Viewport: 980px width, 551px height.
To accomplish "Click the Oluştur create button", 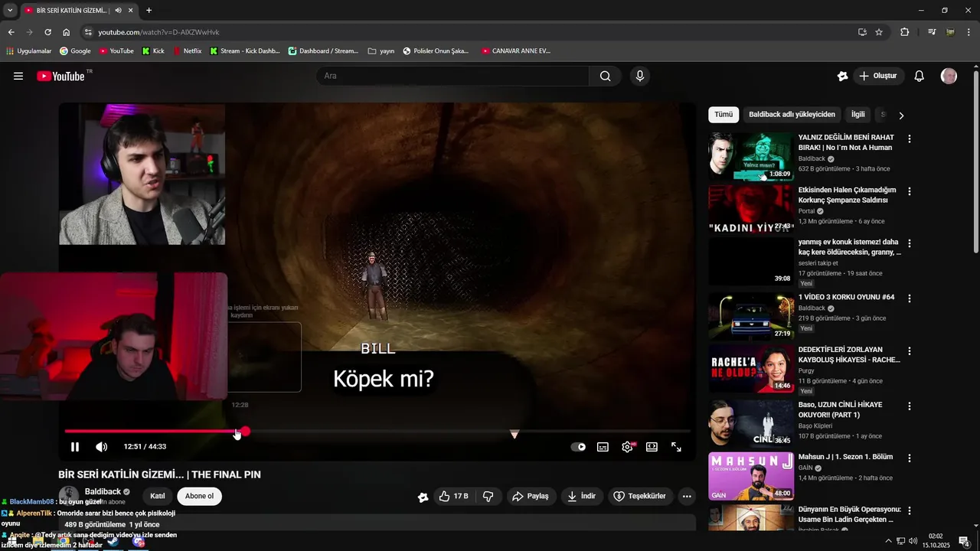I will tap(877, 76).
